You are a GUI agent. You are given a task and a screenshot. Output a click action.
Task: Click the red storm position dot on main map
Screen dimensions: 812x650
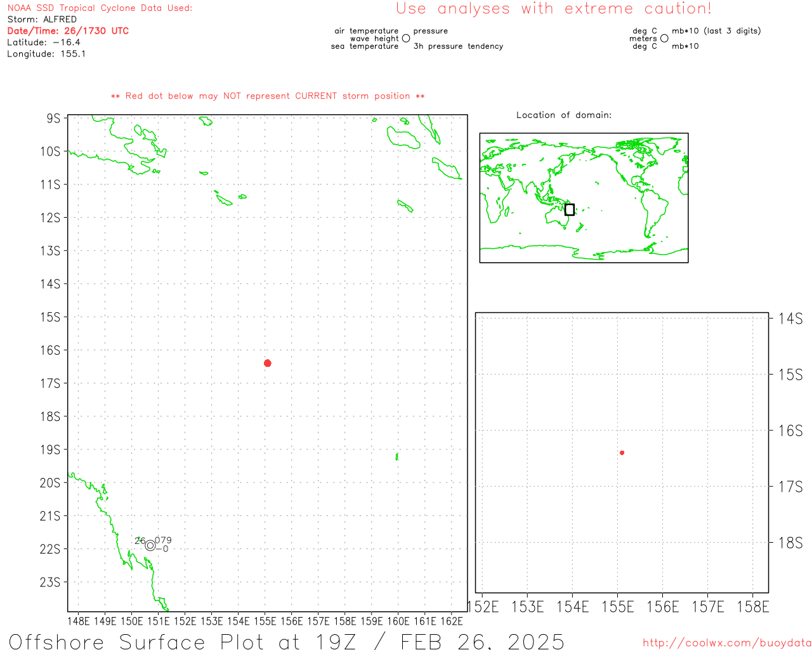coord(268,363)
